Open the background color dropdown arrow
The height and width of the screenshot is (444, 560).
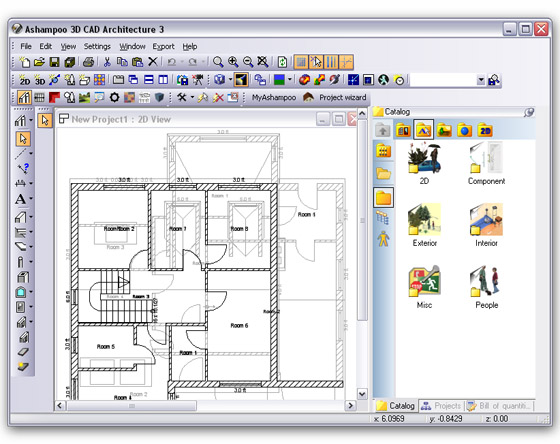pos(290,80)
